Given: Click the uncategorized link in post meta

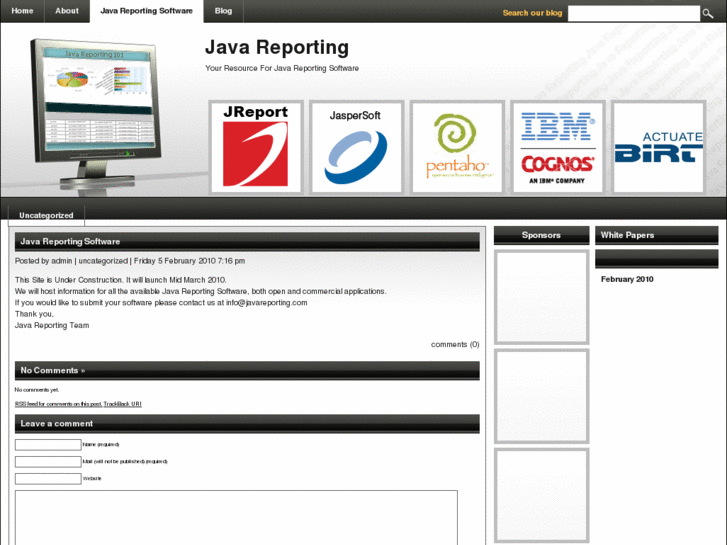Looking at the screenshot, I should [103, 261].
